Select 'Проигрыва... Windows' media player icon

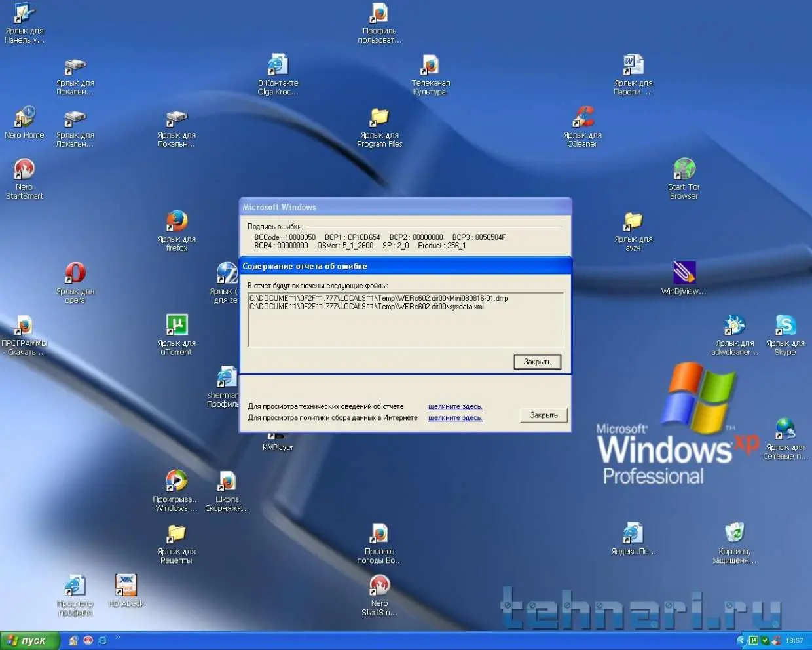pyautogui.click(x=177, y=491)
